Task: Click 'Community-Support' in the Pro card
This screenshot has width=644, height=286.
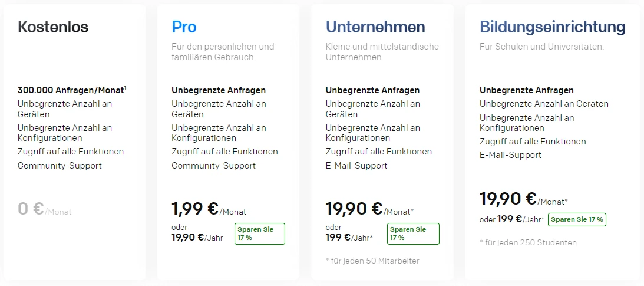Action: coord(213,166)
